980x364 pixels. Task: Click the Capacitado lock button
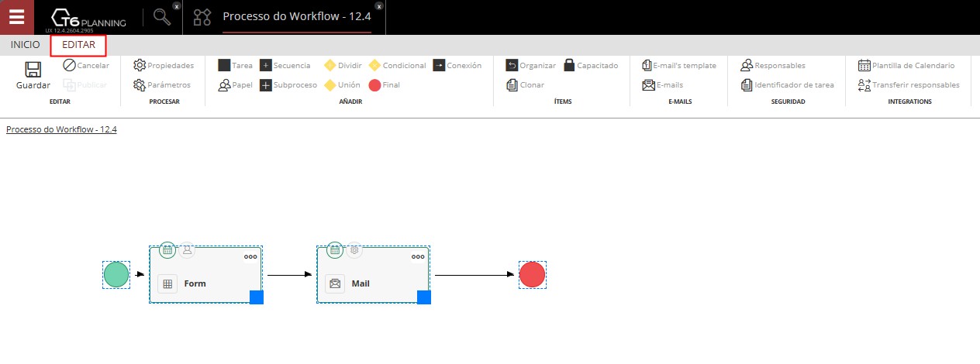point(591,66)
